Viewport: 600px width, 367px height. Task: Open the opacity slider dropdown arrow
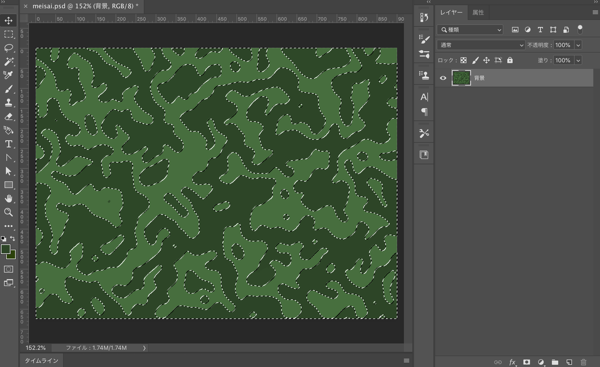pos(578,45)
